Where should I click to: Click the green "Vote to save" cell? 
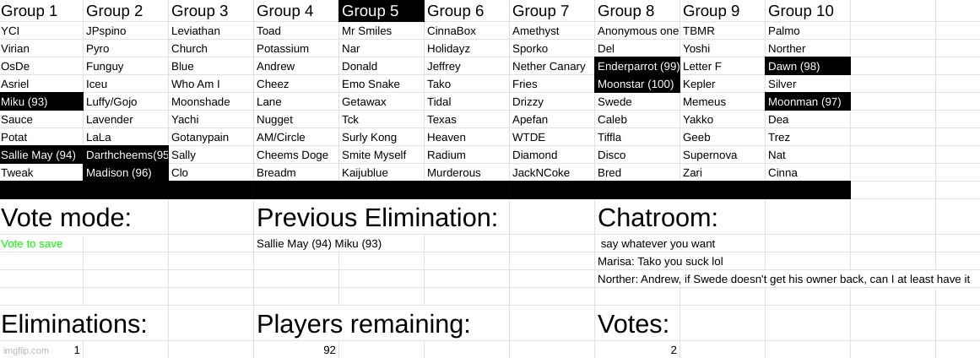click(32, 244)
